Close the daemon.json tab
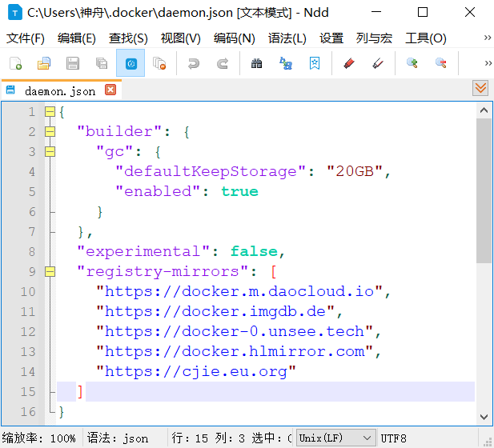The width and height of the screenshot is (494, 448). pyautogui.click(x=110, y=90)
